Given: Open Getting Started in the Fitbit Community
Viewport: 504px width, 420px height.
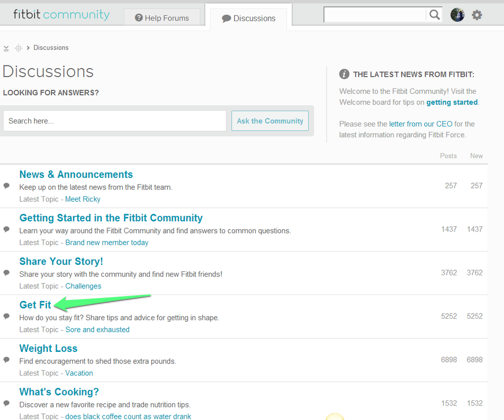Looking at the screenshot, I should (111, 218).
